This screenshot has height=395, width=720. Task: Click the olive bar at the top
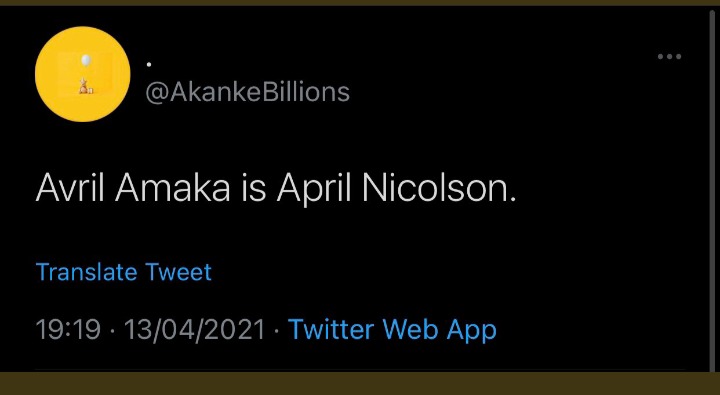tap(360, 3)
